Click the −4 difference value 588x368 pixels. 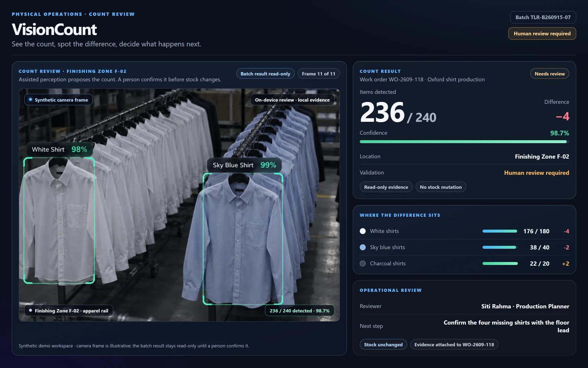point(563,116)
